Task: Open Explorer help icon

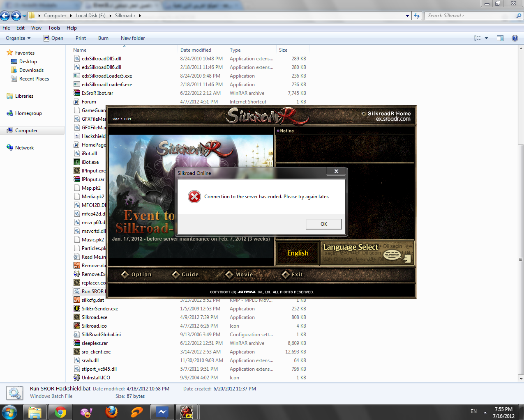Action: point(515,38)
